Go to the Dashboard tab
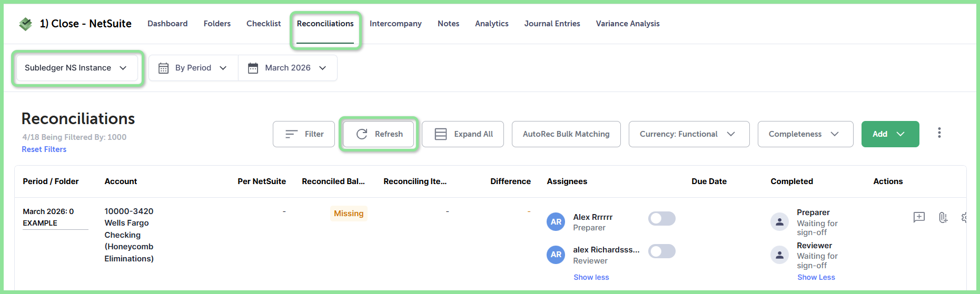Image resolution: width=980 pixels, height=294 pixels. (x=167, y=24)
